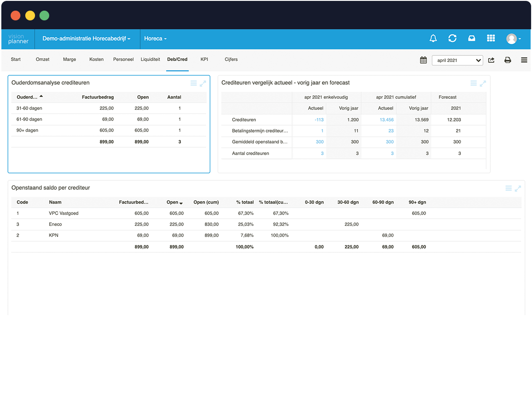
Task: Open the apps grid icon
Action: [x=491, y=39]
